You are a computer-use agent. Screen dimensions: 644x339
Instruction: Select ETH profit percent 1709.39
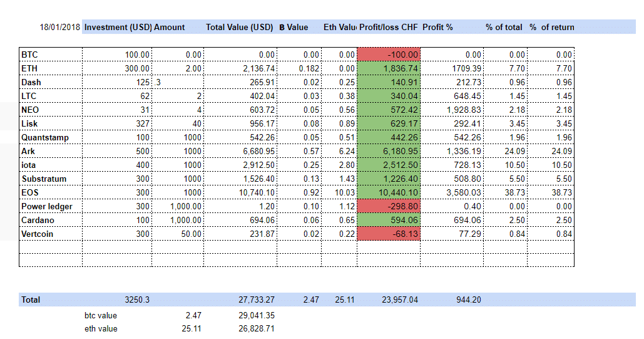(x=467, y=68)
